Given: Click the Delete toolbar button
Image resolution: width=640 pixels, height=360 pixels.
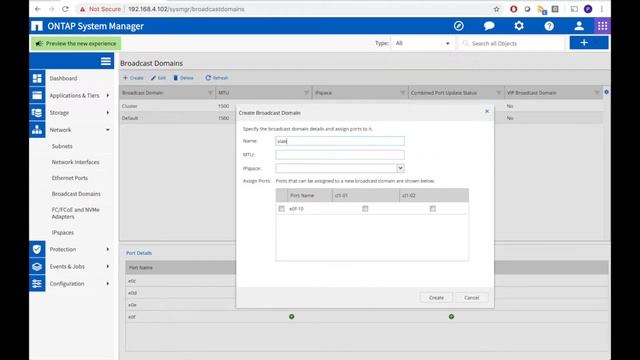Looking at the screenshot, I should (184, 78).
